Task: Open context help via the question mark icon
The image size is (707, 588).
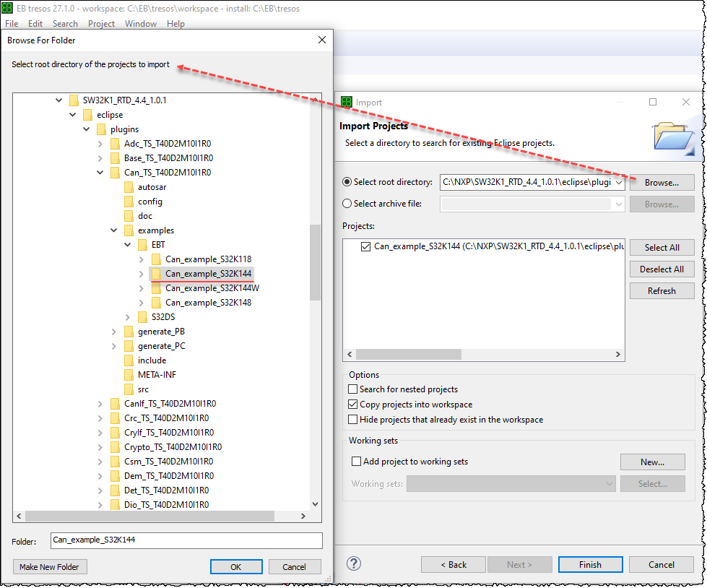Action: click(353, 565)
